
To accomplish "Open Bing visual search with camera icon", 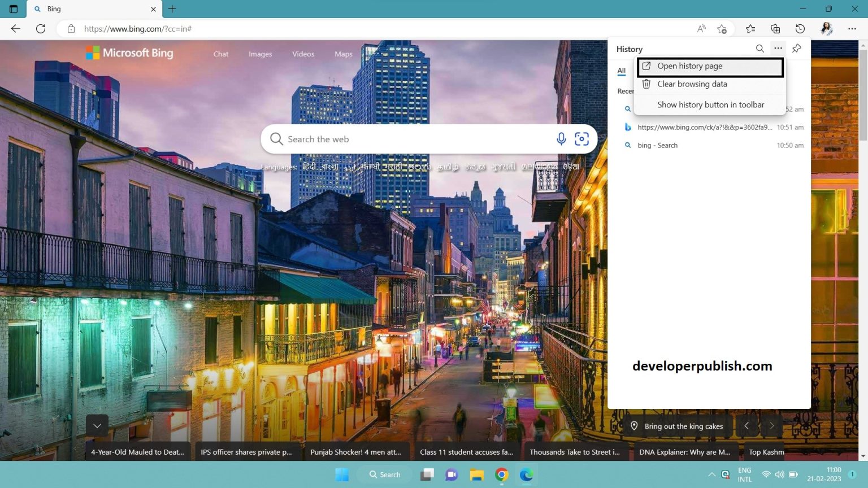I will click(x=581, y=138).
